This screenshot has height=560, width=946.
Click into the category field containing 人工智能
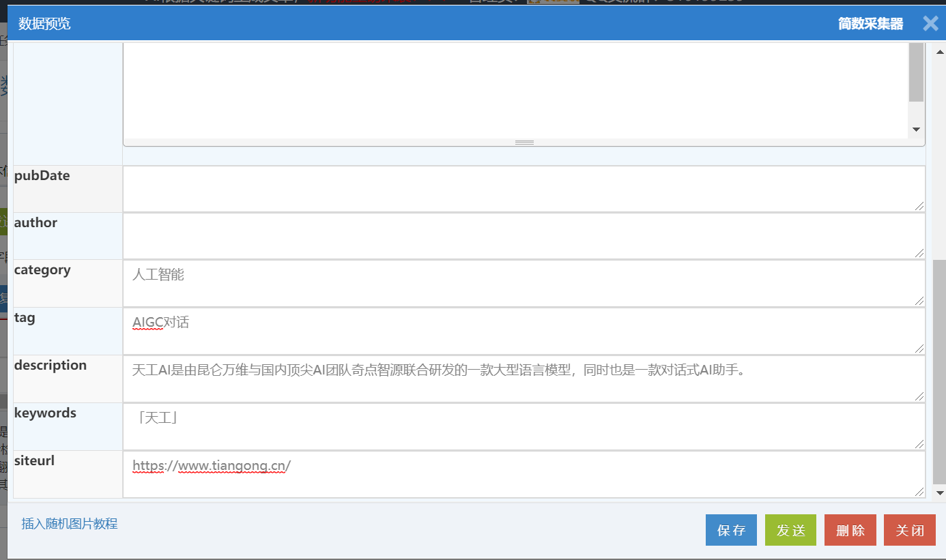click(524, 283)
